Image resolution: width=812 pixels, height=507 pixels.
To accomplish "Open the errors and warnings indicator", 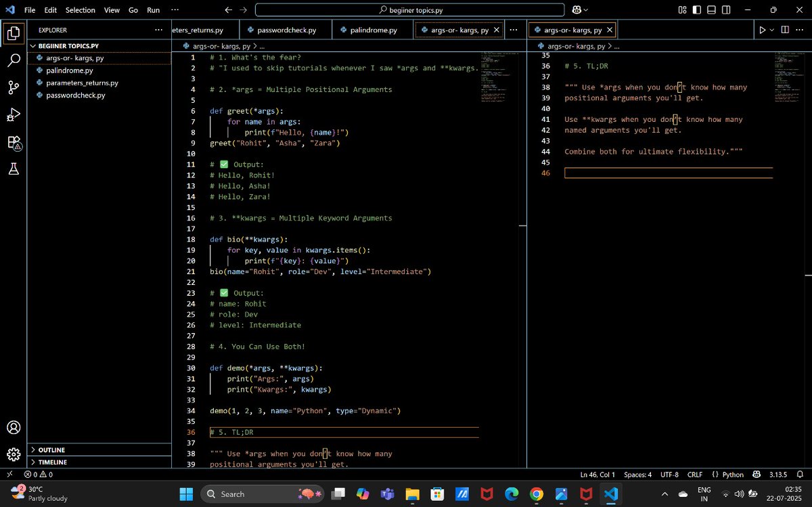I will [38, 475].
